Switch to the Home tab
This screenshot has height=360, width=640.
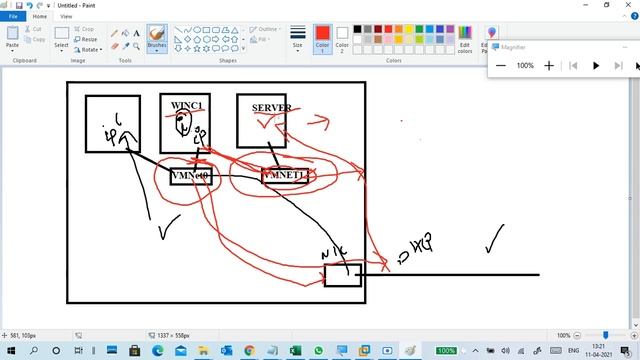[x=40, y=16]
